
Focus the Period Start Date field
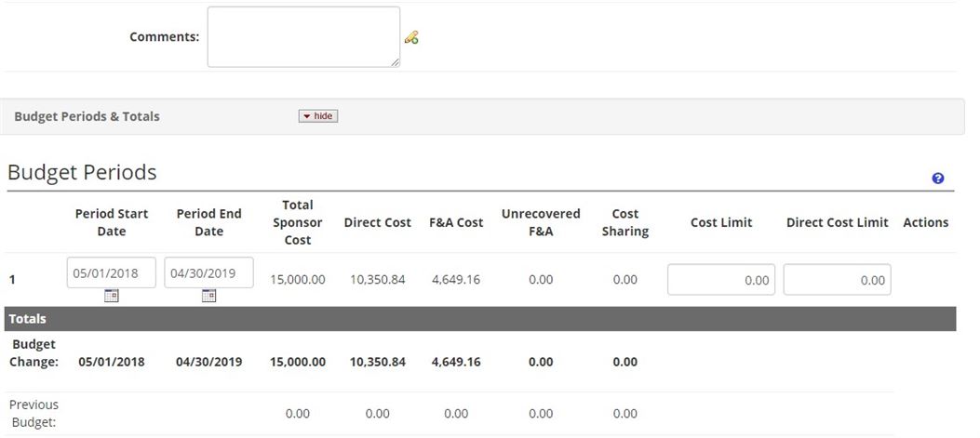click(111, 272)
